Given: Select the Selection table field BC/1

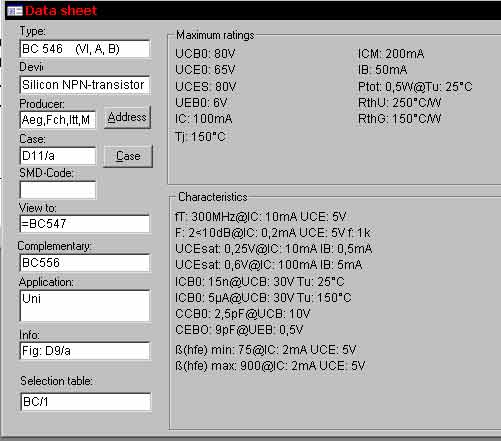Looking at the screenshot, I should 86,402.
